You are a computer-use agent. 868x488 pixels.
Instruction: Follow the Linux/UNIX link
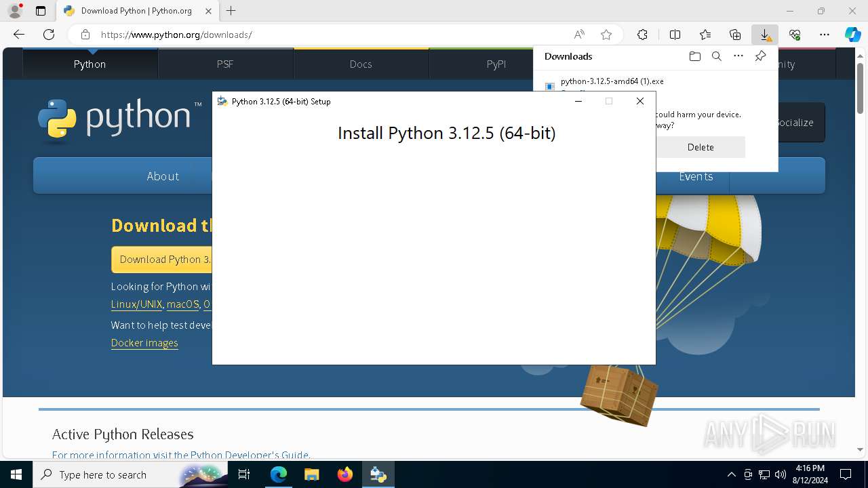[137, 304]
